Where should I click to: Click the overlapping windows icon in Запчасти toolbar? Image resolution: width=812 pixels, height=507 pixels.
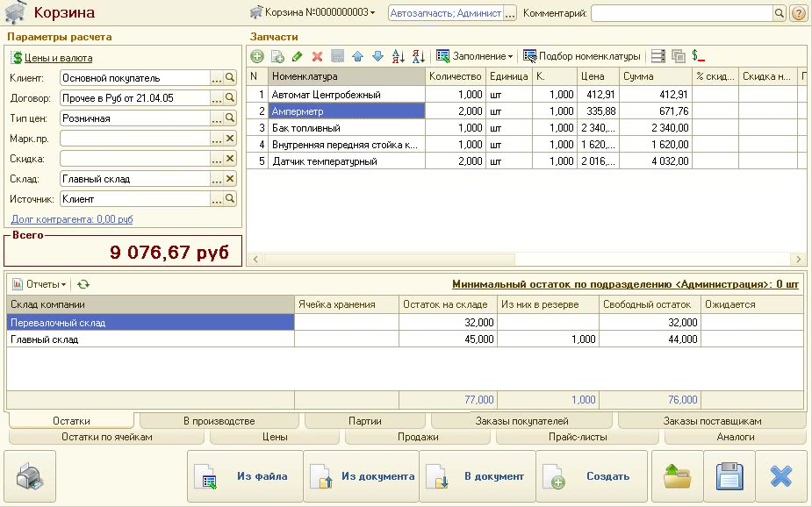coord(679,56)
